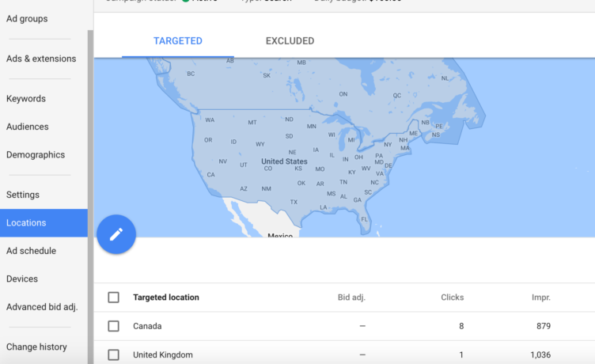Select Audiences in the sidebar
The height and width of the screenshot is (364, 595).
28,127
